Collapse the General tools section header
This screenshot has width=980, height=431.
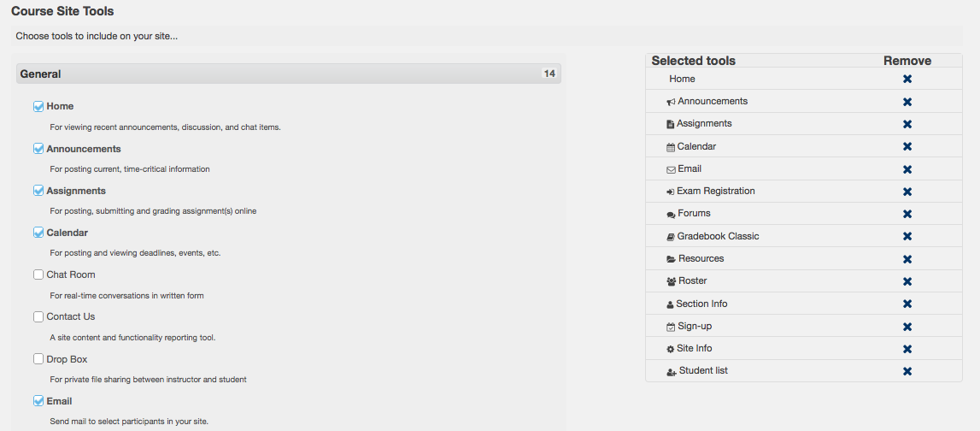click(288, 74)
